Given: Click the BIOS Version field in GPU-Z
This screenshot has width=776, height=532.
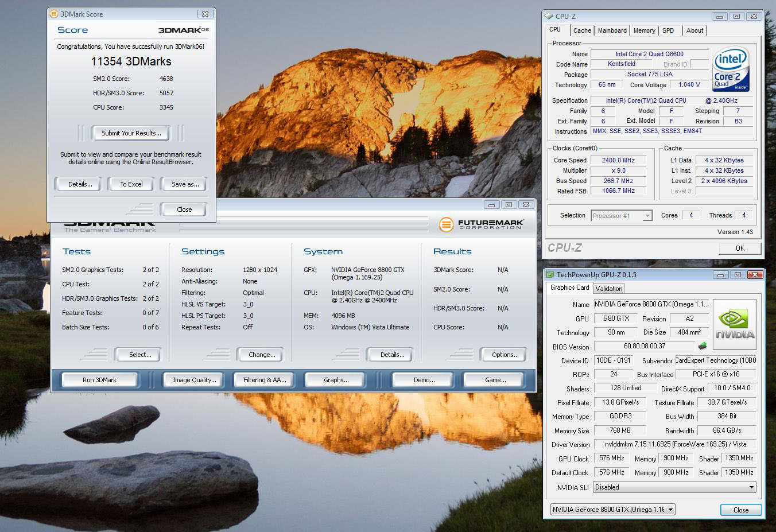Looking at the screenshot, I should 645,346.
